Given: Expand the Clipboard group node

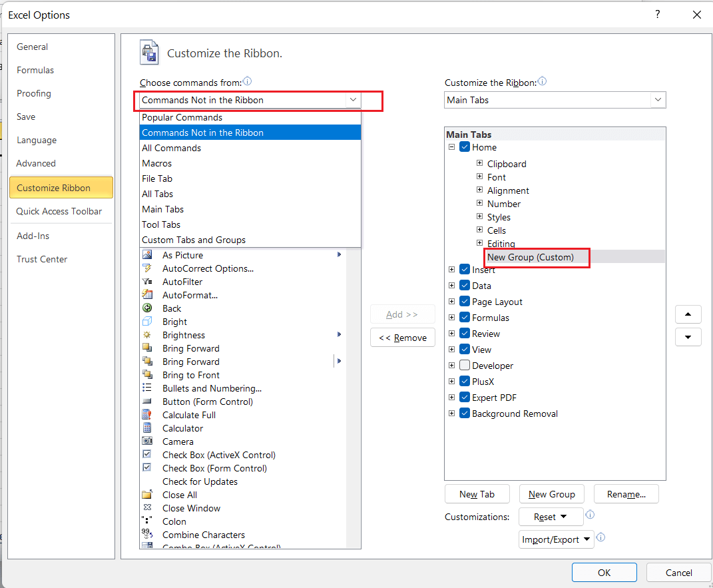Looking at the screenshot, I should pyautogui.click(x=479, y=164).
